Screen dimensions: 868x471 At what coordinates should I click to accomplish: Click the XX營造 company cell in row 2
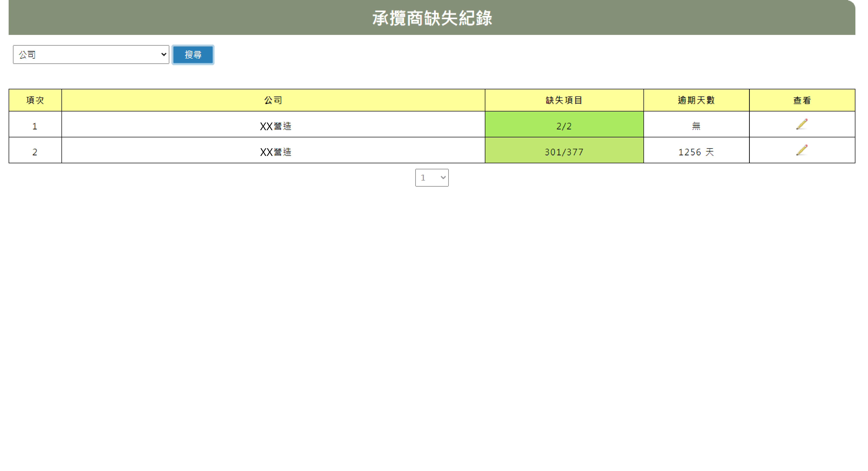tap(273, 150)
